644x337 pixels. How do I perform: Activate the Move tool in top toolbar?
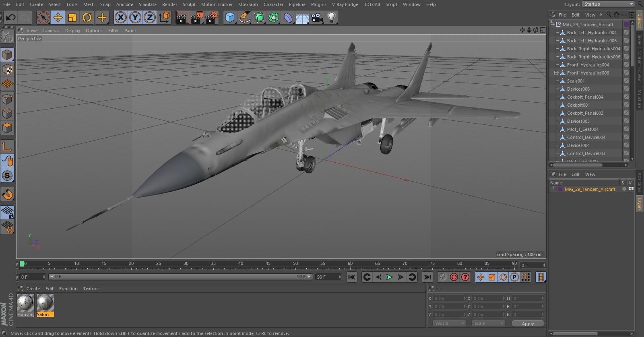(58, 17)
